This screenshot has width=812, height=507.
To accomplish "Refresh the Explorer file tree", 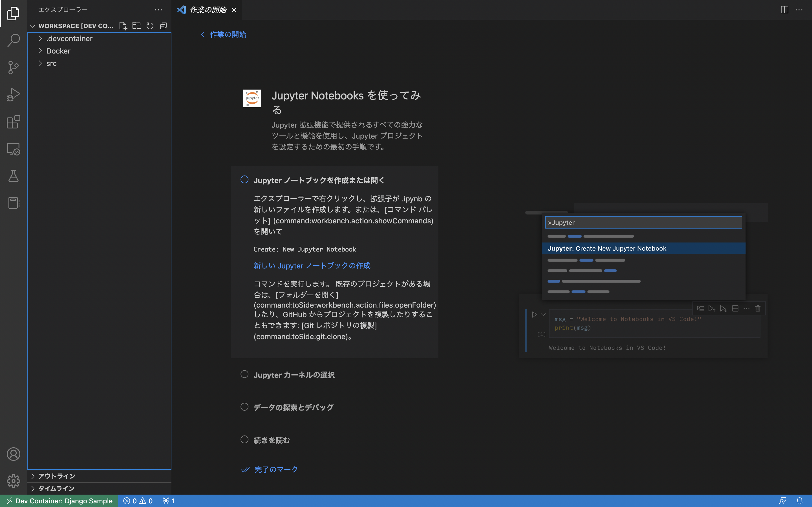I will (150, 25).
